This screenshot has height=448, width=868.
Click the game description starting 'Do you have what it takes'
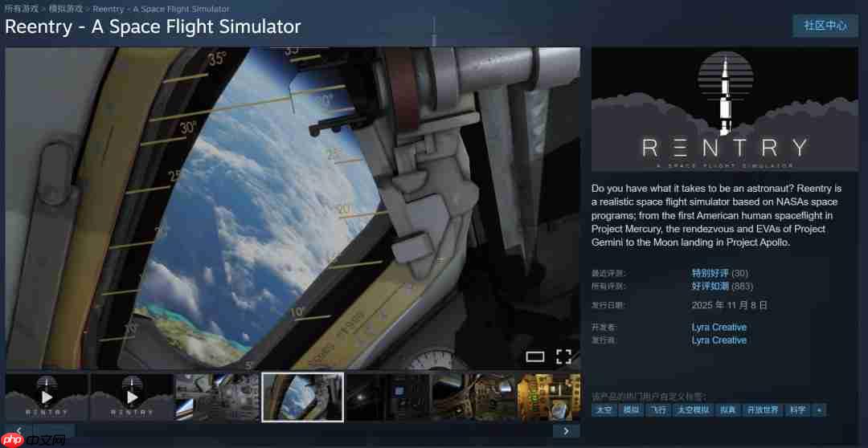[x=718, y=215]
